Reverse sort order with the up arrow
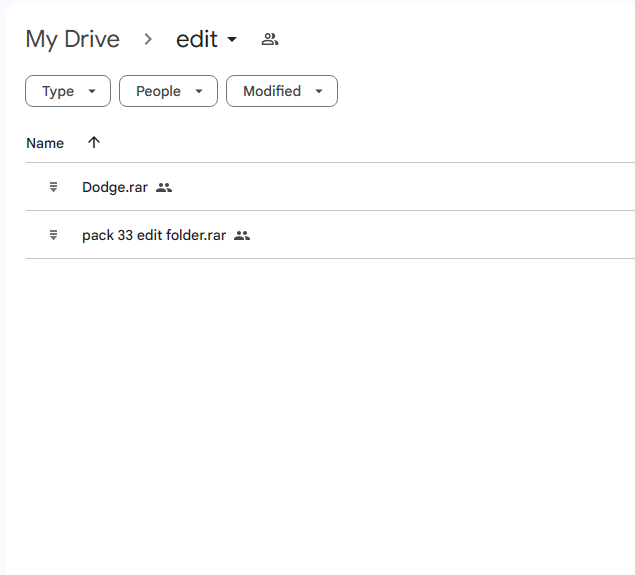Screen dimensions: 635x575 click(x=94, y=143)
